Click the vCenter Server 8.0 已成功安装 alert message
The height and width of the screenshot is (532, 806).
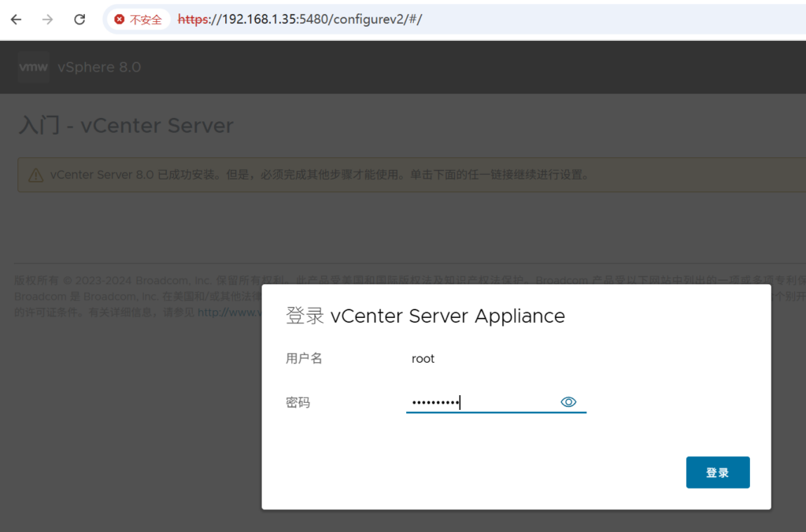pyautogui.click(x=320, y=175)
